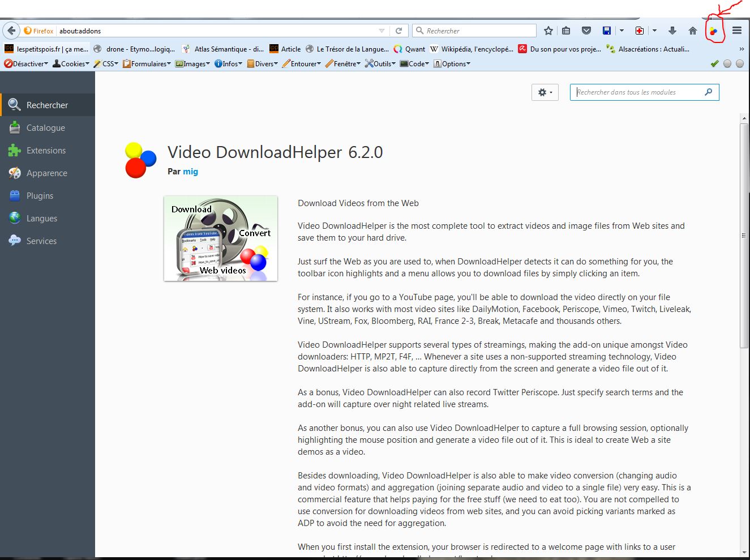Reload the page with refresh icon
This screenshot has height=560, width=750.
[398, 31]
